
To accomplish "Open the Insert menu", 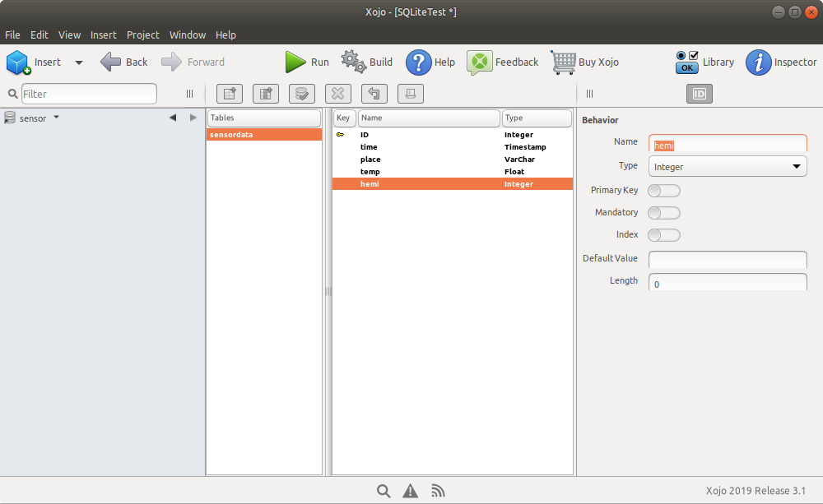I will tap(104, 35).
